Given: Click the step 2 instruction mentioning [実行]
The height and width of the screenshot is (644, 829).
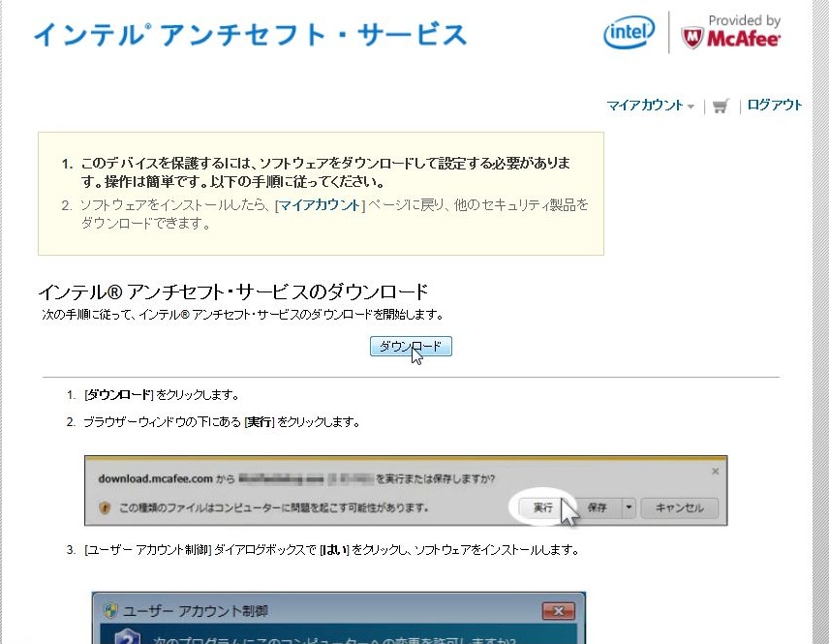Looking at the screenshot, I should point(222,422).
